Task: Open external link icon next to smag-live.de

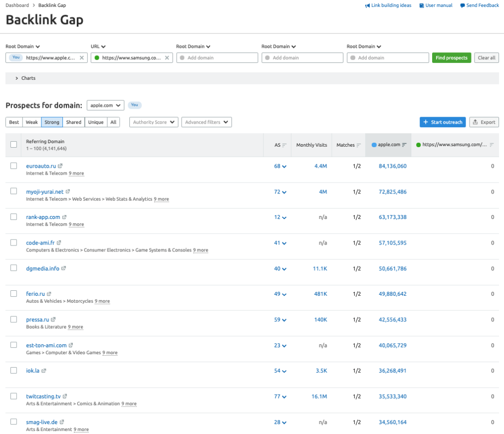Action: pos(62,422)
